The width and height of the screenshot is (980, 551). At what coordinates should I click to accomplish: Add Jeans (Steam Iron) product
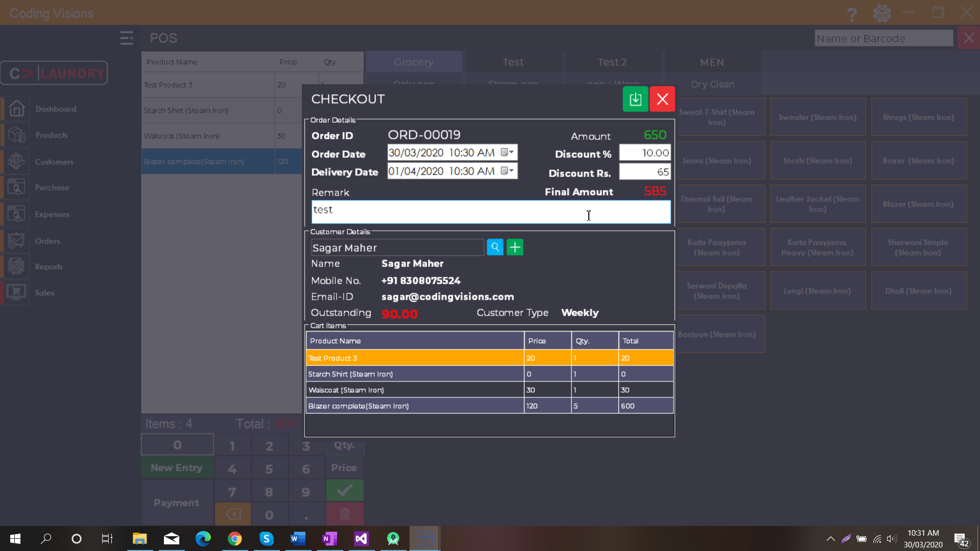pos(716,160)
